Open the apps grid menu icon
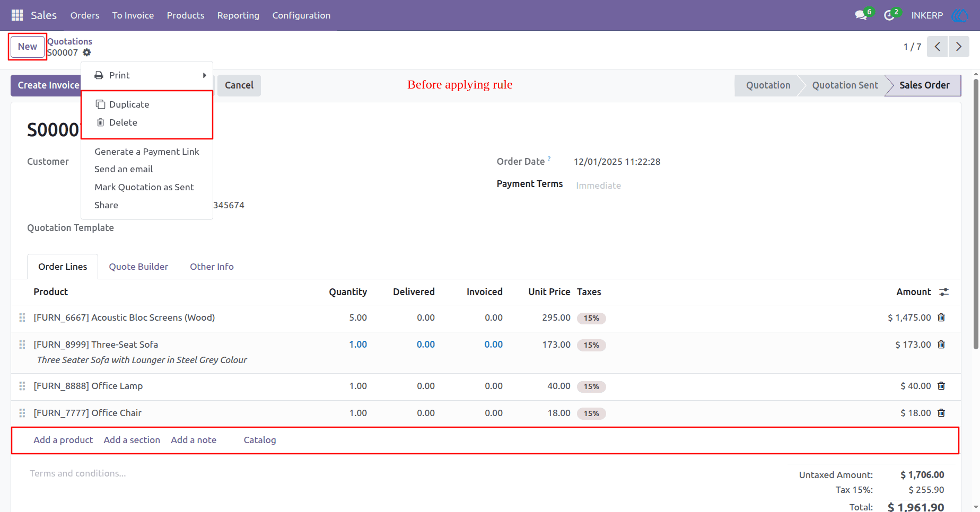 (x=17, y=15)
